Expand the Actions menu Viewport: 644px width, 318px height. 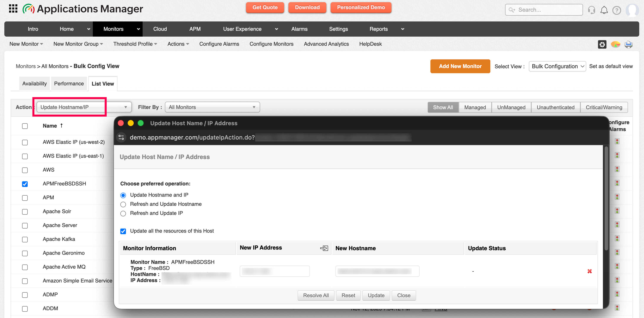pos(178,44)
